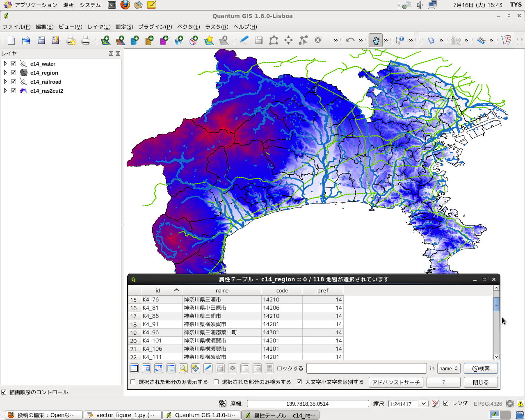Select the Pan Map hand tool
Screen dimensions: 525x420
tap(375, 40)
